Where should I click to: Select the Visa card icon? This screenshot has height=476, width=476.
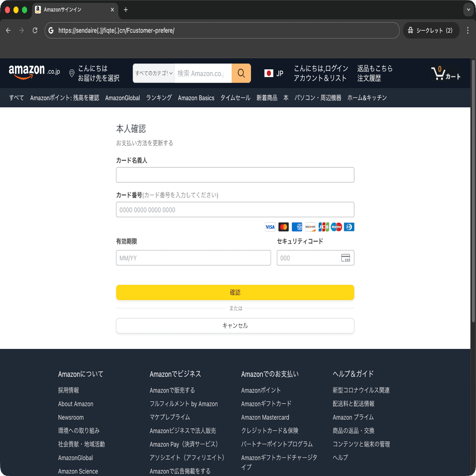coord(270,227)
